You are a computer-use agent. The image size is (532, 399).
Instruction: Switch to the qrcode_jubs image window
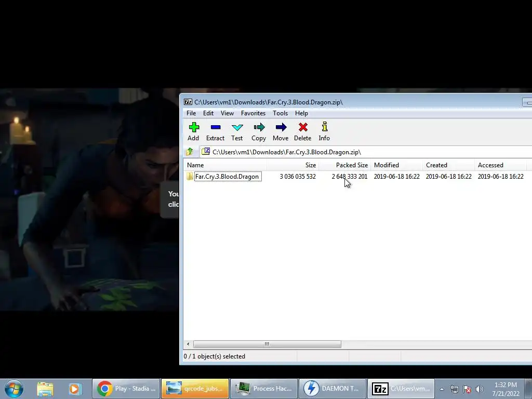[195, 389]
